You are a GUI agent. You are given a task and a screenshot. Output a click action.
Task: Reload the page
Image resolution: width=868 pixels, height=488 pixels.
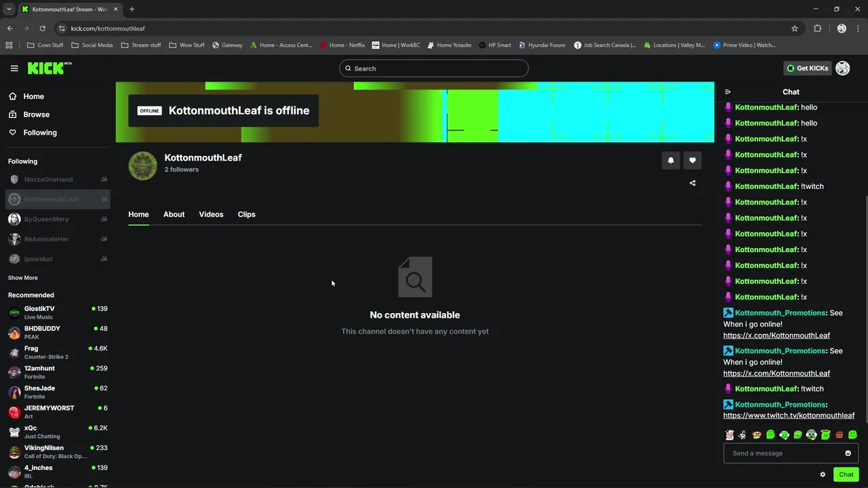[x=42, y=28]
